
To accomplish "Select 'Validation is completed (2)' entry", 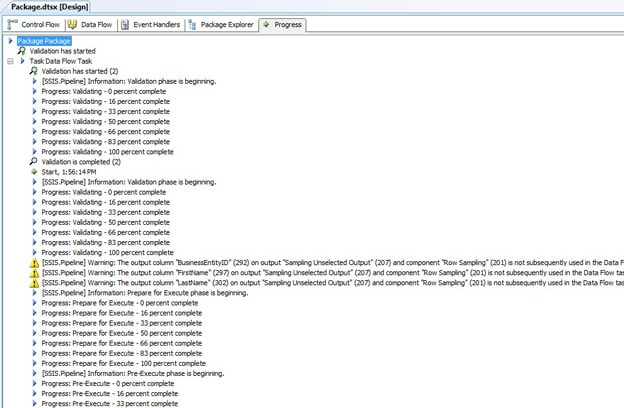I will tap(81, 162).
